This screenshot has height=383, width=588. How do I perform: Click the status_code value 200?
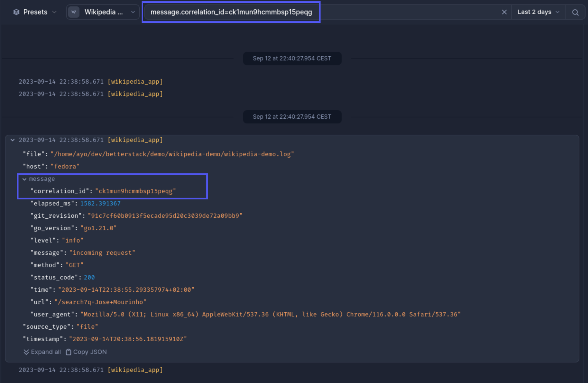(89, 277)
